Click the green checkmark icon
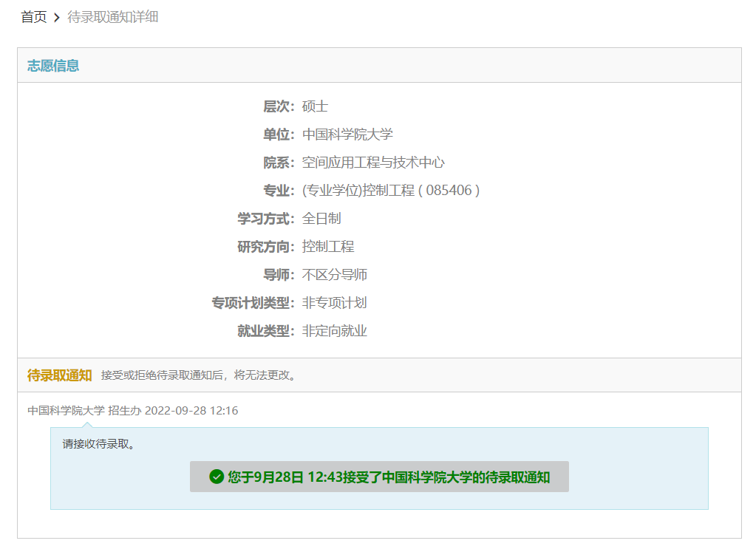 pyautogui.click(x=217, y=477)
